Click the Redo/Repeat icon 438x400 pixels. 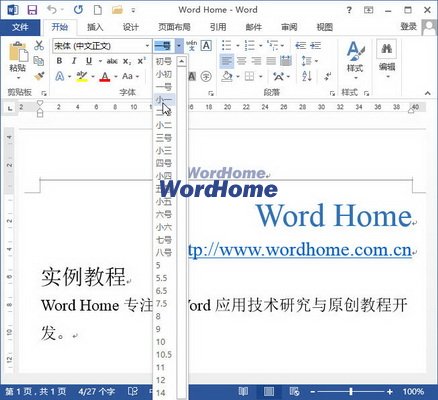[78, 10]
